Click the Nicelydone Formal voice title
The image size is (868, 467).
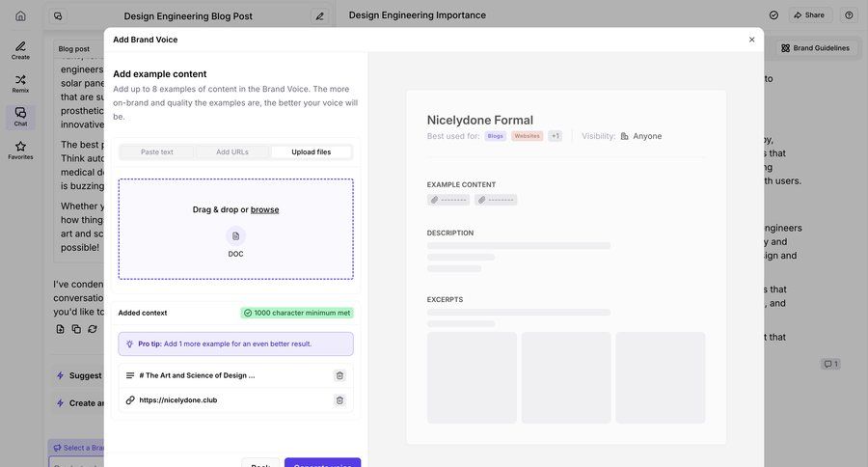pos(480,121)
